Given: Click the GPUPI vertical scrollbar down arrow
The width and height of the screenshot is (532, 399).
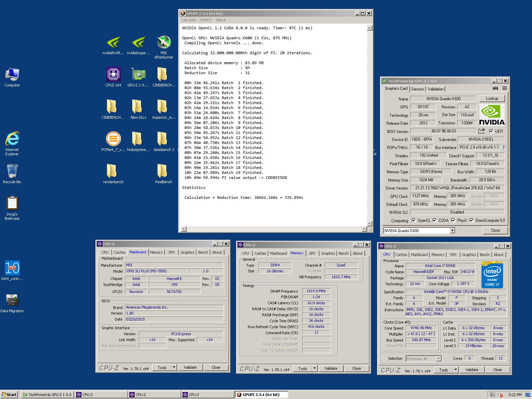Looking at the screenshot, I should click(369, 223).
